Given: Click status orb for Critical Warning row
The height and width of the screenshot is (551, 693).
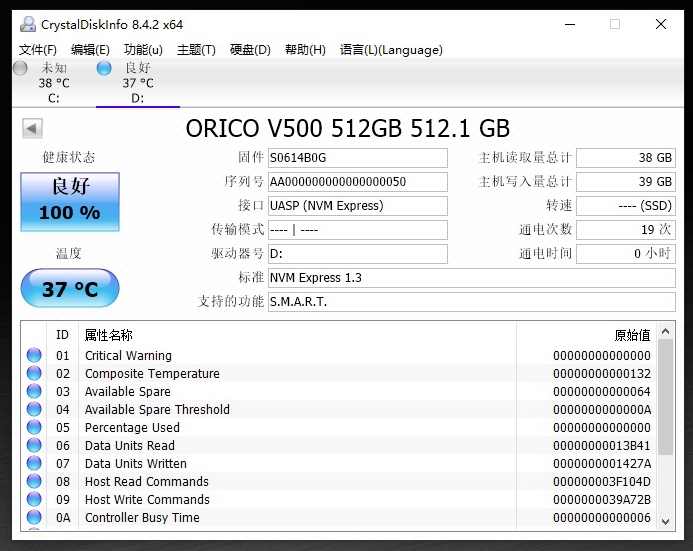Looking at the screenshot, I should [x=34, y=355].
